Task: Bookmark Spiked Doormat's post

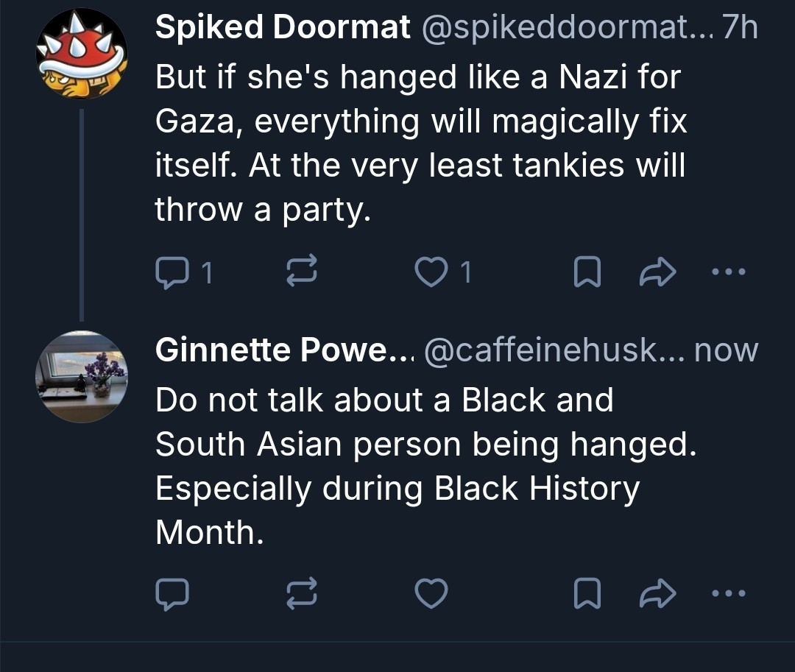Action: (586, 272)
